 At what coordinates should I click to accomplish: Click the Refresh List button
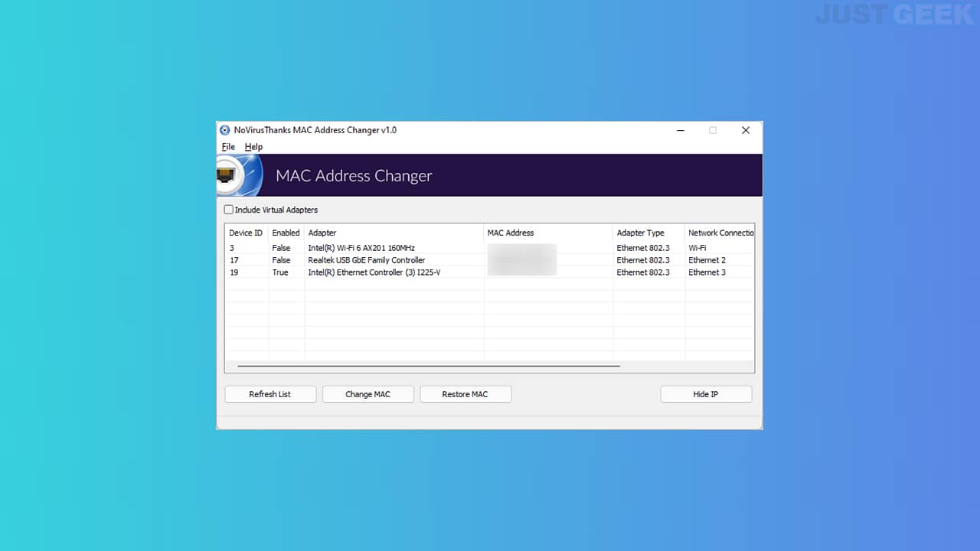point(270,394)
